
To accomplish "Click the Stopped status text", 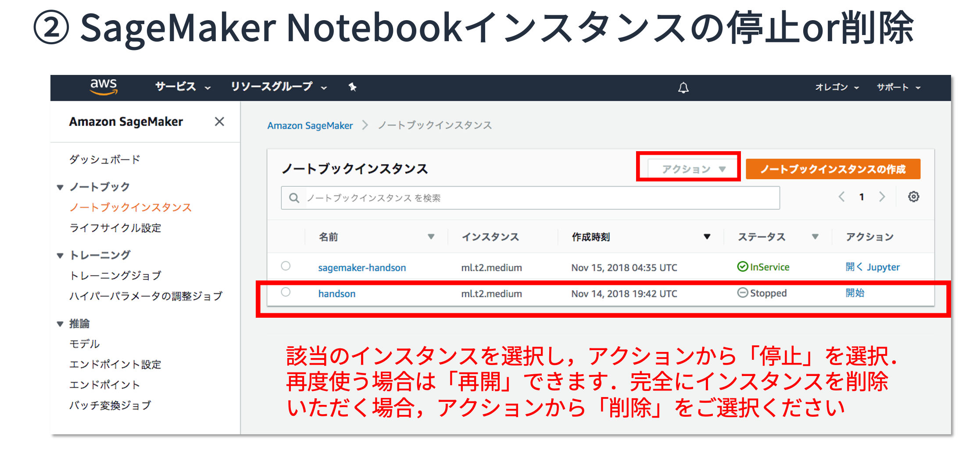I will [x=768, y=293].
